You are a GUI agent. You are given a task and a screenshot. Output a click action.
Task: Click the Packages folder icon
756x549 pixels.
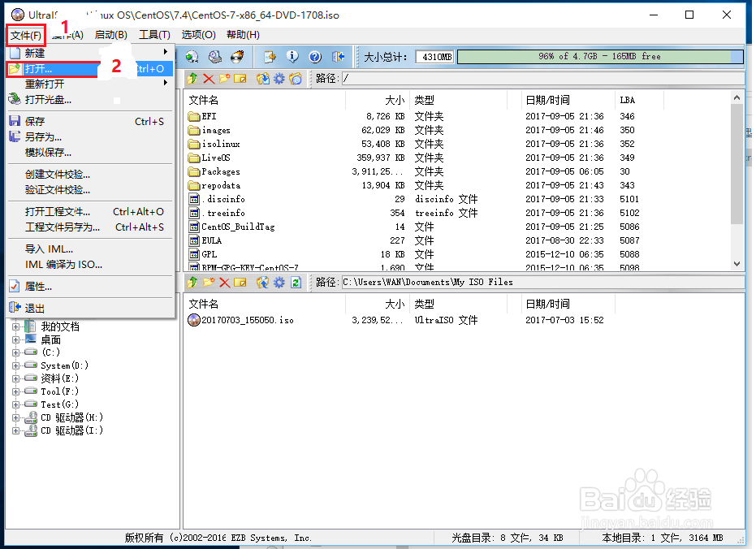click(194, 171)
